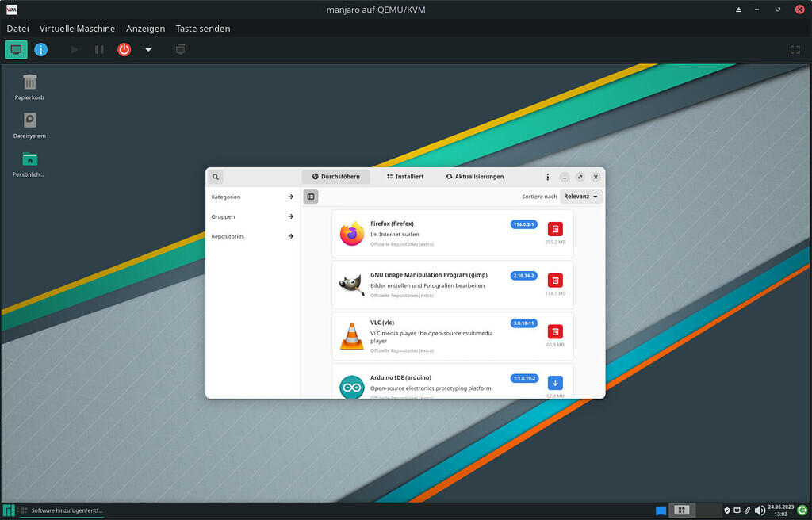The image size is (812, 520).
Task: Open Pamac's three-dot menu icon
Action: coord(547,177)
